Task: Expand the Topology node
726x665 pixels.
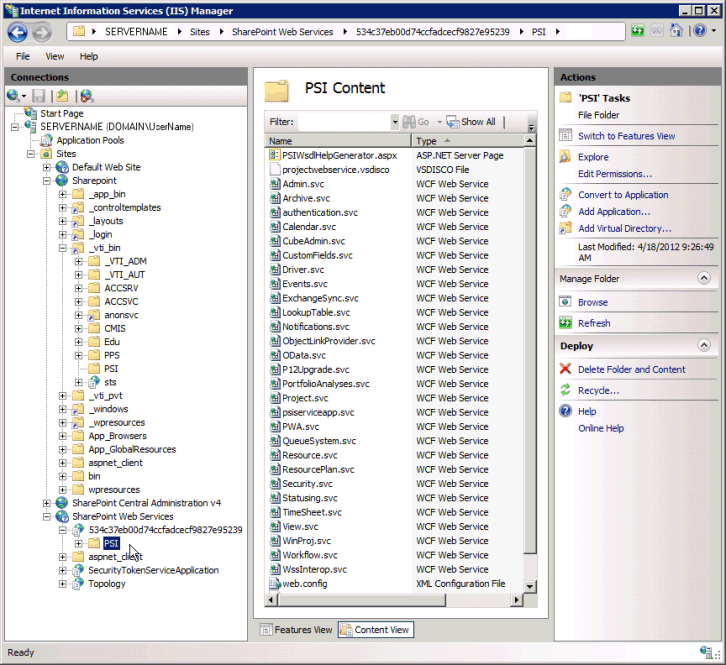Action: (x=63, y=583)
